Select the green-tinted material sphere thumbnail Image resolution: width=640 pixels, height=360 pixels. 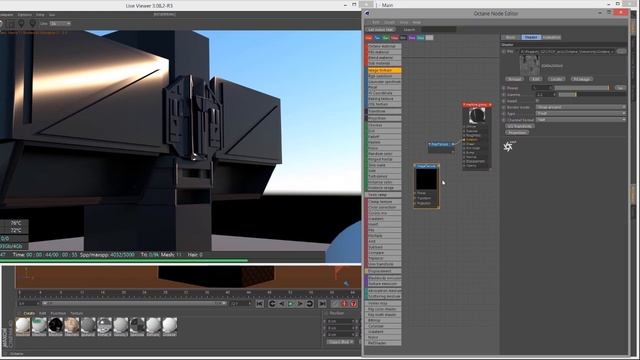click(x=39, y=326)
